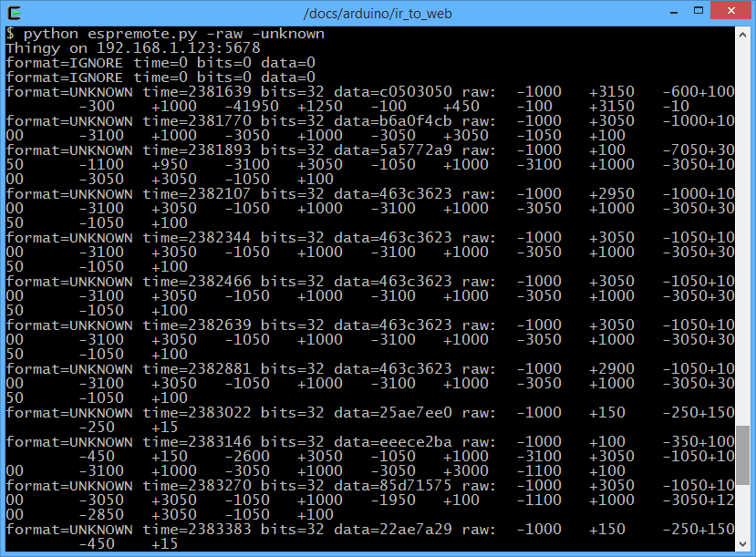The height and width of the screenshot is (557, 756).
Task: Open the terminal window system menu icon
Action: [x=15, y=13]
